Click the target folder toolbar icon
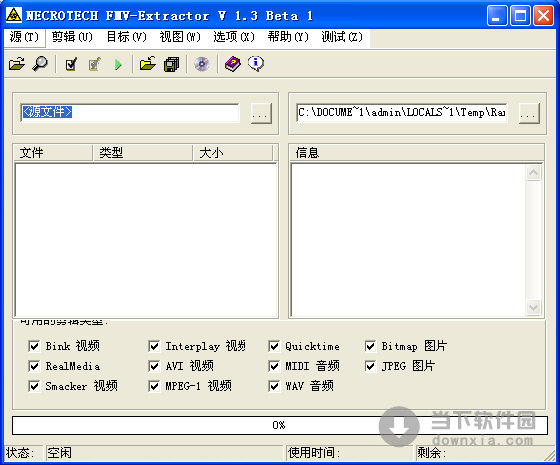Screen dimensions: 560x465 148,64
